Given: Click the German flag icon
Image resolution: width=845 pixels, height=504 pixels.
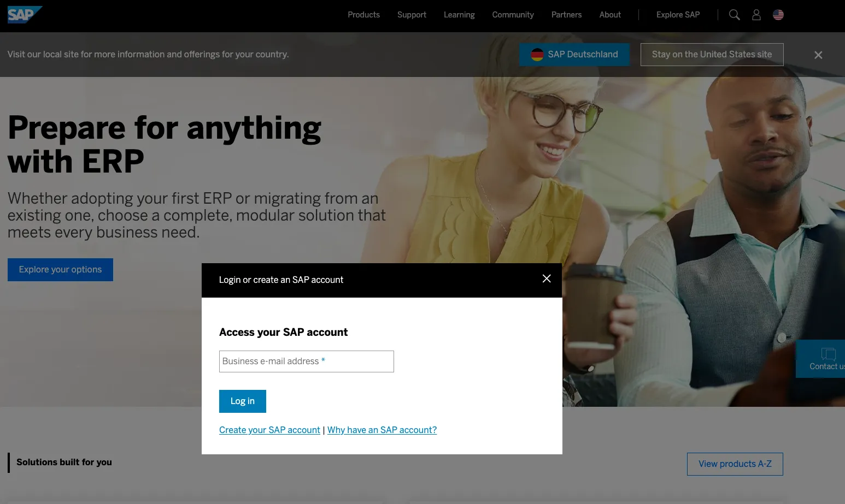Looking at the screenshot, I should pos(537,55).
